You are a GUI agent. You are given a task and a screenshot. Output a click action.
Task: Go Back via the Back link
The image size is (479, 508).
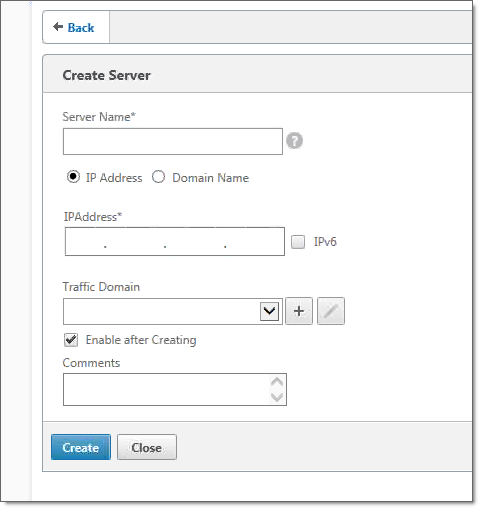(81, 27)
